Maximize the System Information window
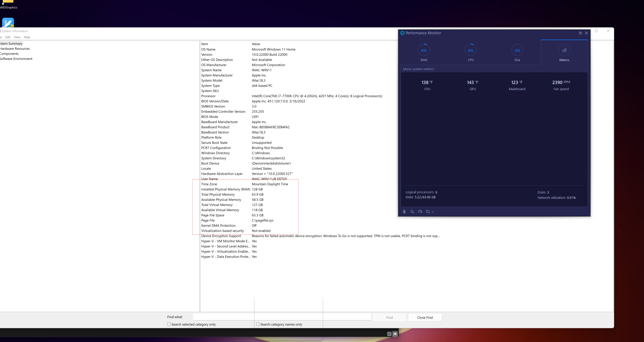 [596, 31]
